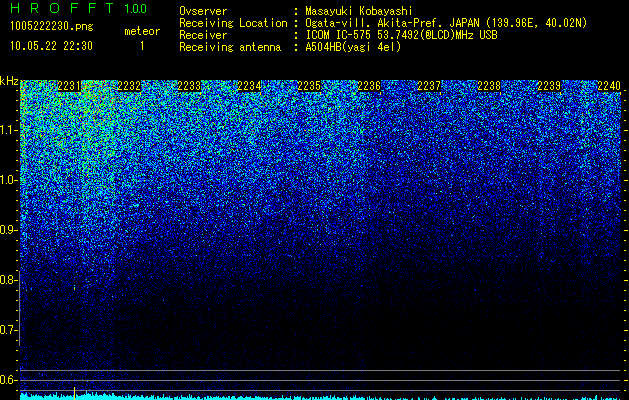Click the 2232 time marker
The image size is (629, 400).
129,86
